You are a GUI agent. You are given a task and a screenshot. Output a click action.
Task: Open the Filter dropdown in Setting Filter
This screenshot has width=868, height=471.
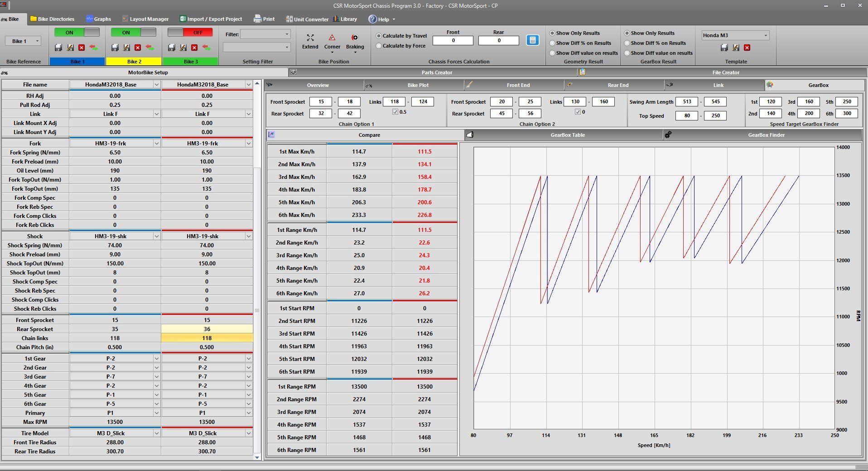pyautogui.click(x=287, y=34)
